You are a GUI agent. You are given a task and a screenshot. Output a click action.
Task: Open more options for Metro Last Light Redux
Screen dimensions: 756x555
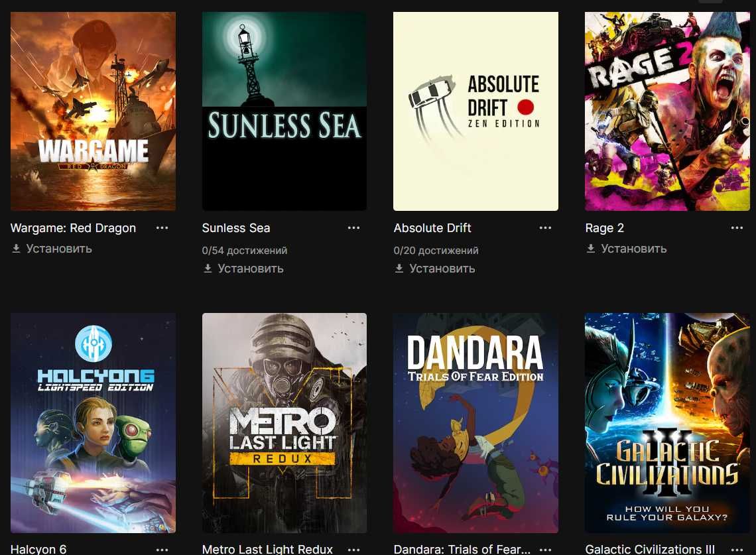click(353, 549)
